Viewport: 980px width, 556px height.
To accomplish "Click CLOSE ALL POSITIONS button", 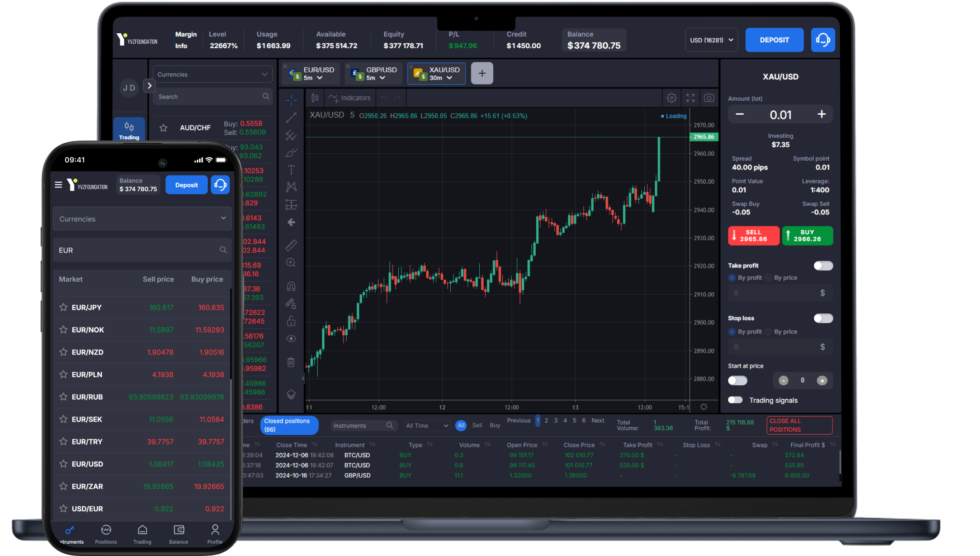I will [800, 425].
